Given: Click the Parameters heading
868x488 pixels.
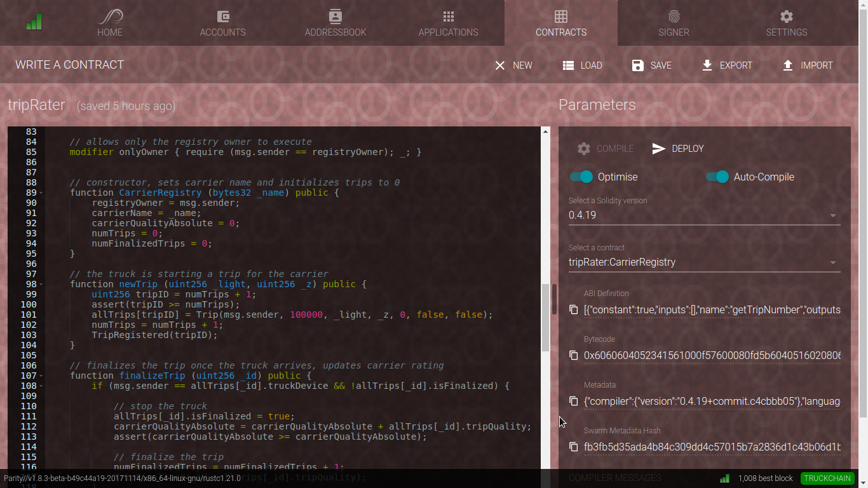Looking at the screenshot, I should coord(597,105).
